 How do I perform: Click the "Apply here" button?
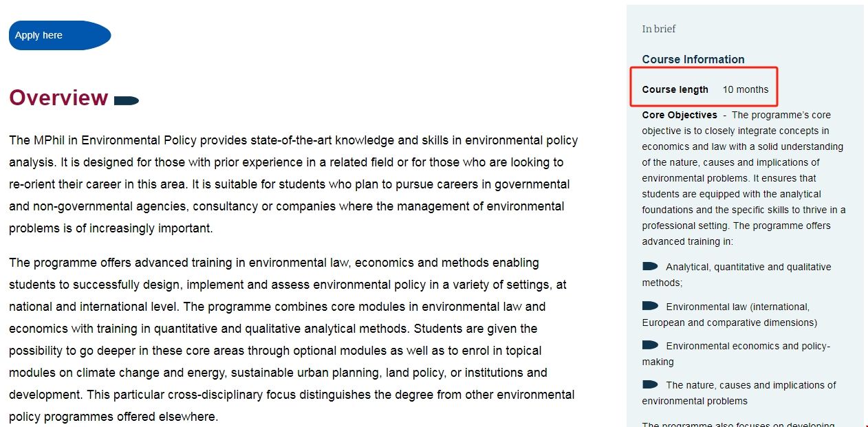pos(59,36)
